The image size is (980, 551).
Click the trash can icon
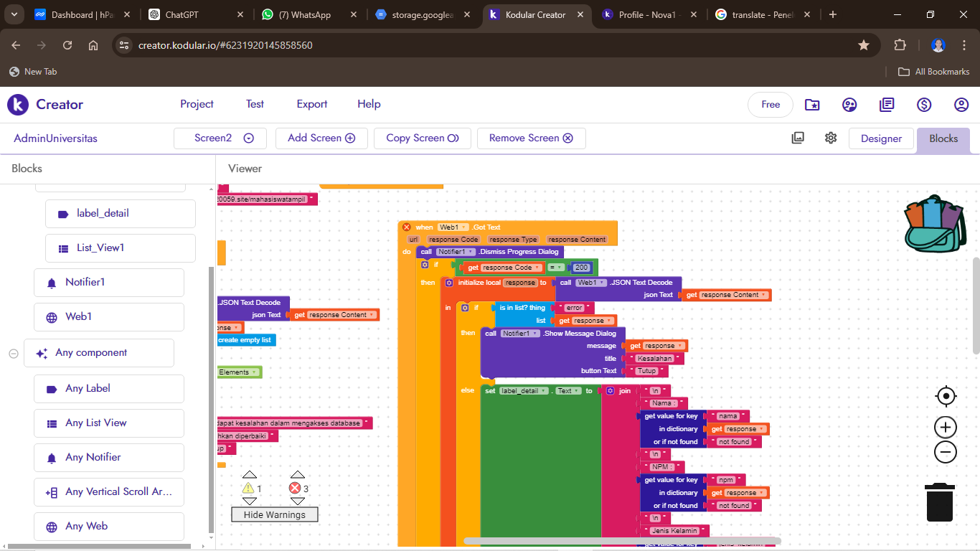point(939,502)
